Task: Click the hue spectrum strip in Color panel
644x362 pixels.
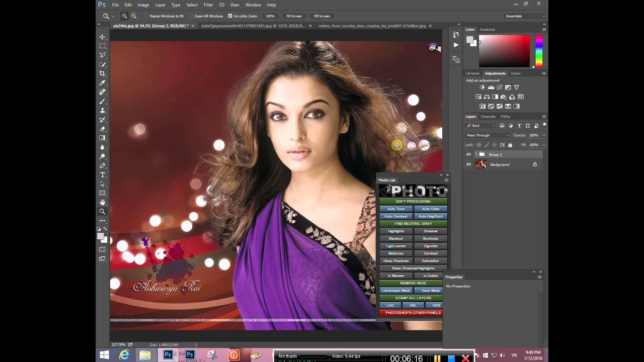Action: [539, 51]
